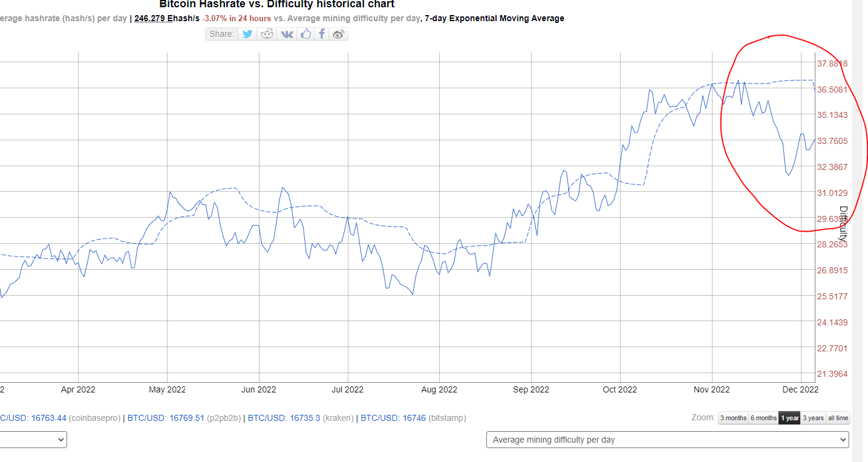Click the thumbs-up like icon
This screenshot has height=462, width=868.
(305, 34)
